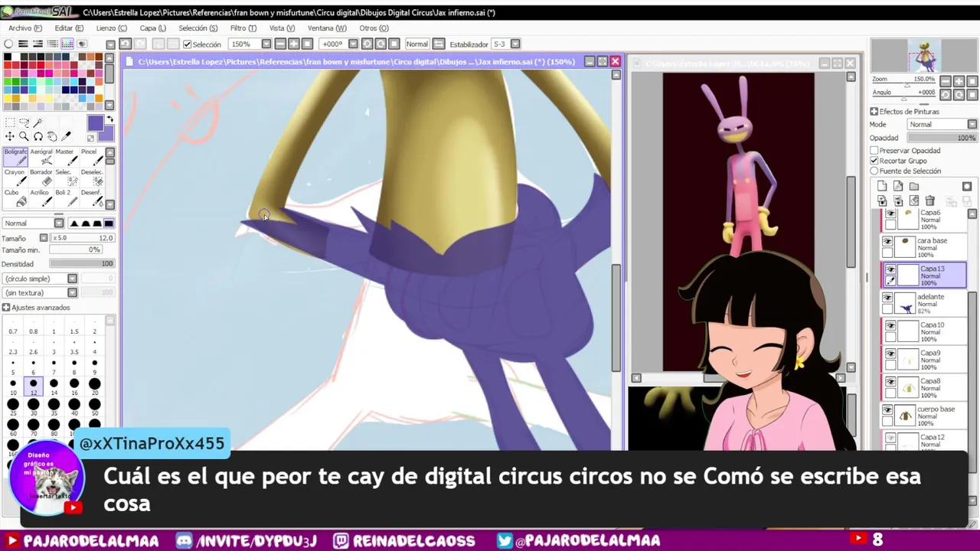This screenshot has width=980, height=551.
Task: Hide the cara base layer
Action: pos(888,242)
